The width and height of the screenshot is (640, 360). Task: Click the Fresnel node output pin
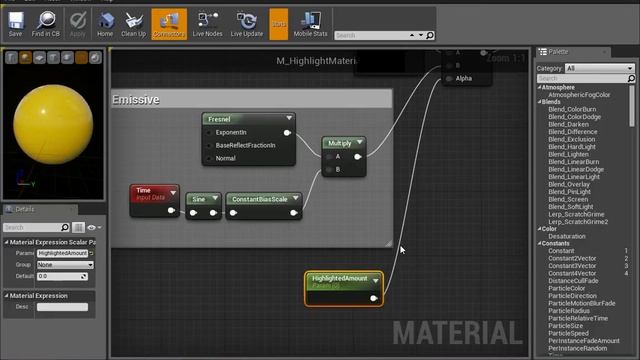[x=287, y=133]
